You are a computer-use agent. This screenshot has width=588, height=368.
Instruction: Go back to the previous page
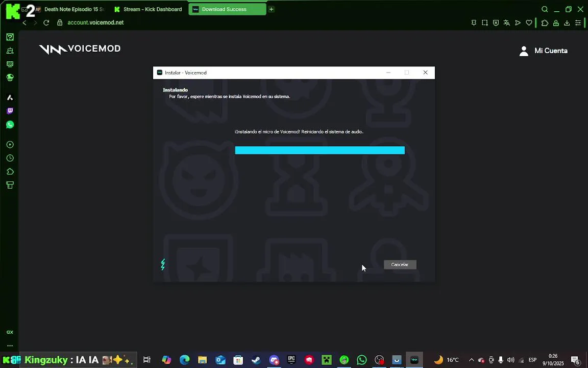click(x=24, y=22)
